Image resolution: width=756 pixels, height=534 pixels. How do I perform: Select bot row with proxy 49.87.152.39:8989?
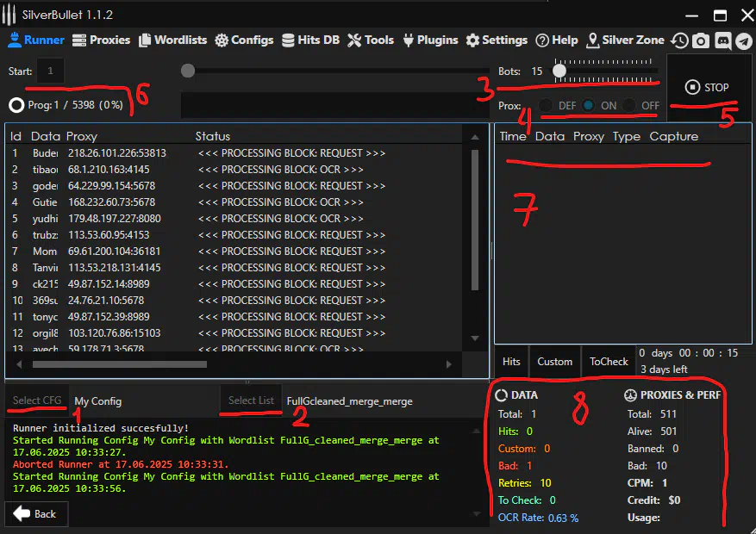(x=234, y=317)
